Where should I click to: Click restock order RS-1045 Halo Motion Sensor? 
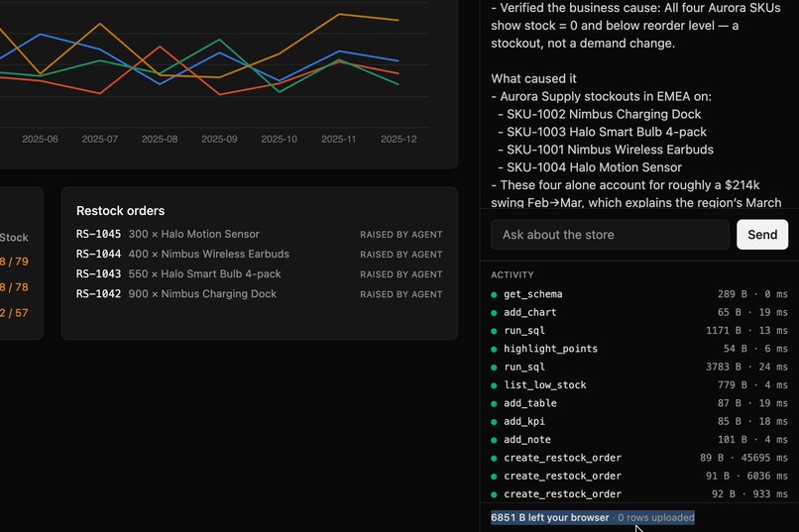[260, 234]
